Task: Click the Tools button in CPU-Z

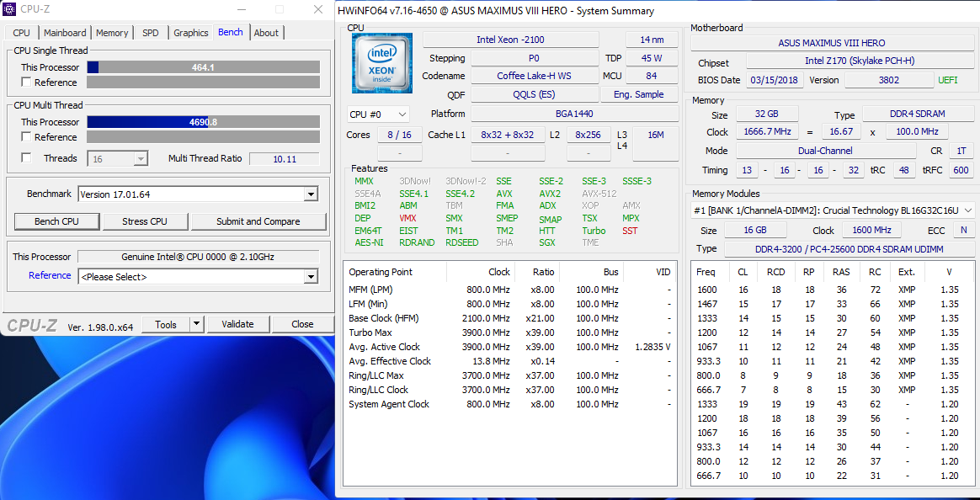Action: (x=166, y=324)
